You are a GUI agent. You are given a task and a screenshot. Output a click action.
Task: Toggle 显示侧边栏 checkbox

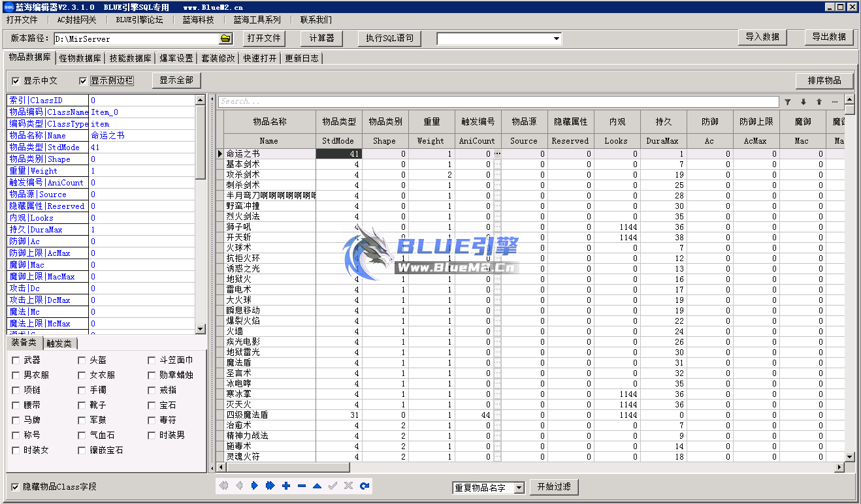pyautogui.click(x=83, y=81)
